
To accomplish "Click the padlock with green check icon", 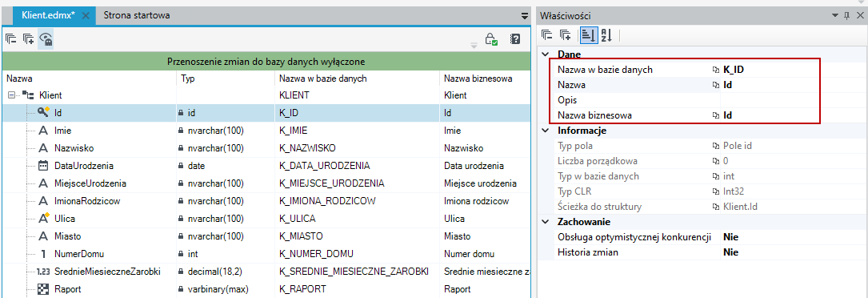I will [x=491, y=39].
